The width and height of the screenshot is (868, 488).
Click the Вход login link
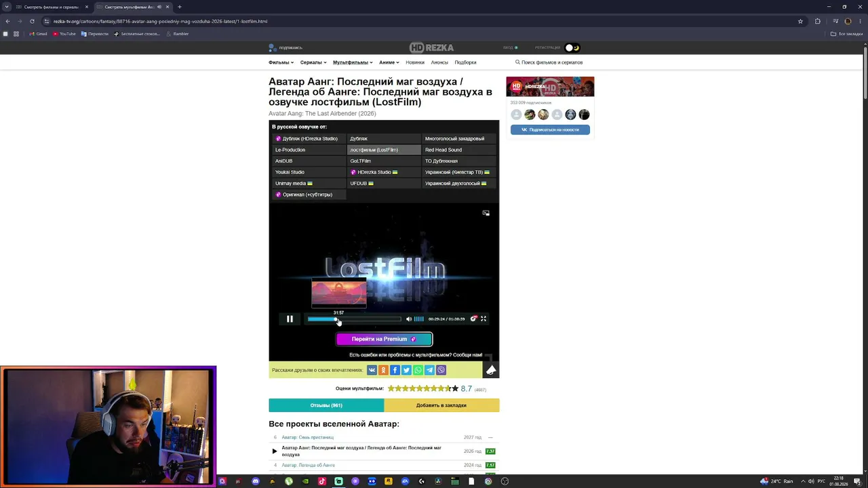click(508, 47)
